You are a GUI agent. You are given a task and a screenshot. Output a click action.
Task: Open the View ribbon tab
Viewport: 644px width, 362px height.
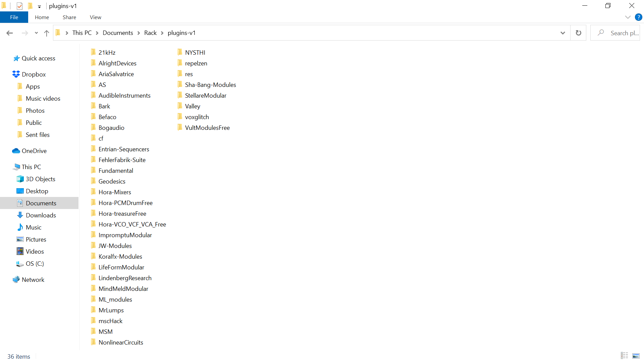click(96, 17)
